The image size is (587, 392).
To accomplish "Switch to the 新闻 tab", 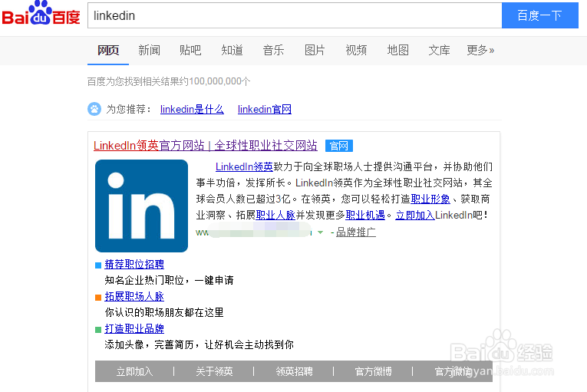I will [150, 50].
